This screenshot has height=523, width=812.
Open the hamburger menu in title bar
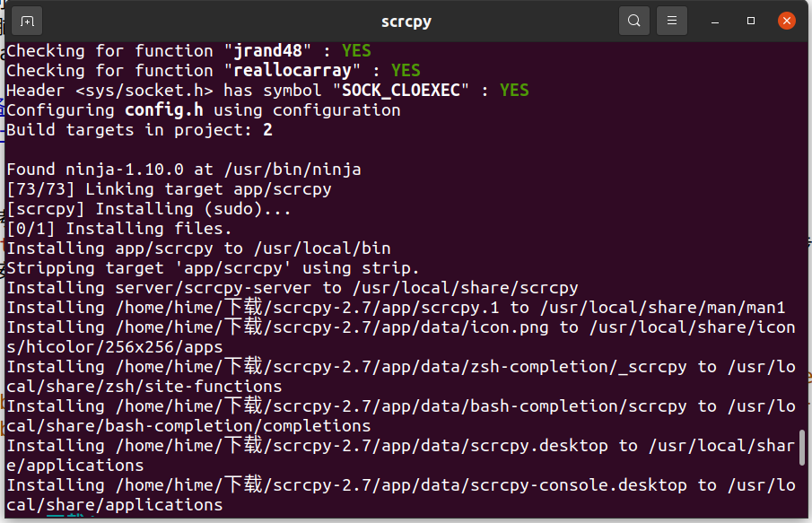point(672,21)
